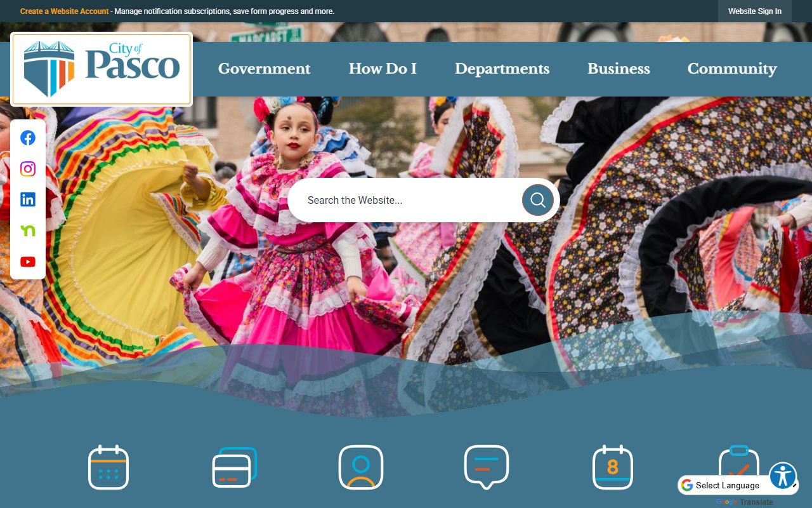This screenshot has width=812, height=508.
Task: Open the person profile icon
Action: click(361, 467)
